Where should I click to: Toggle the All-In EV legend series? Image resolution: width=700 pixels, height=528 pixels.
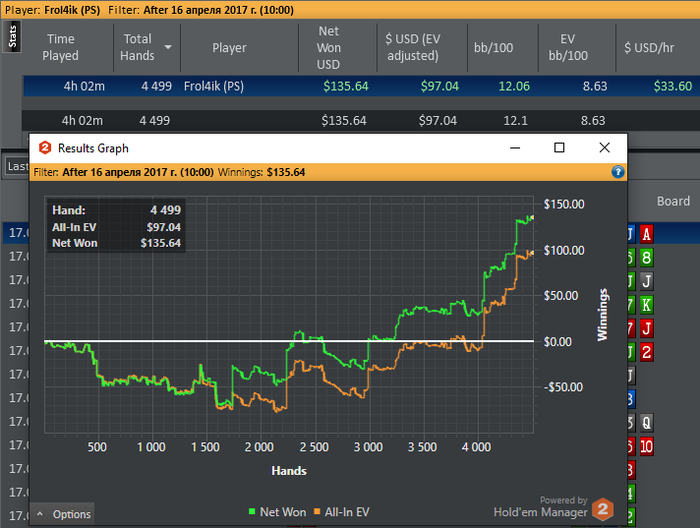pos(342,512)
